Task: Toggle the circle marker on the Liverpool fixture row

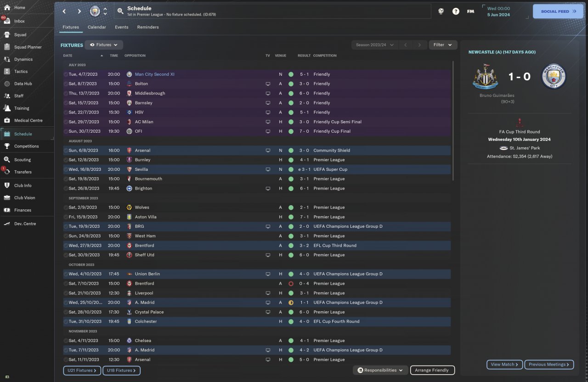Action: pos(66,293)
